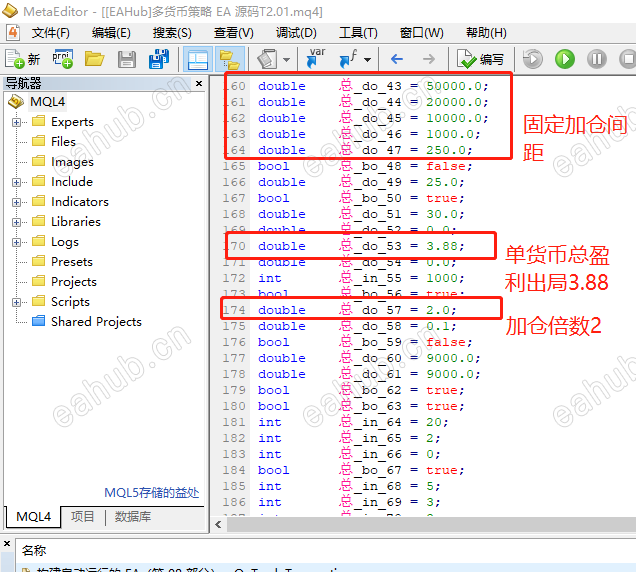Click the value 1000 on line 172
This screenshot has width=636, height=572.
tap(442, 278)
